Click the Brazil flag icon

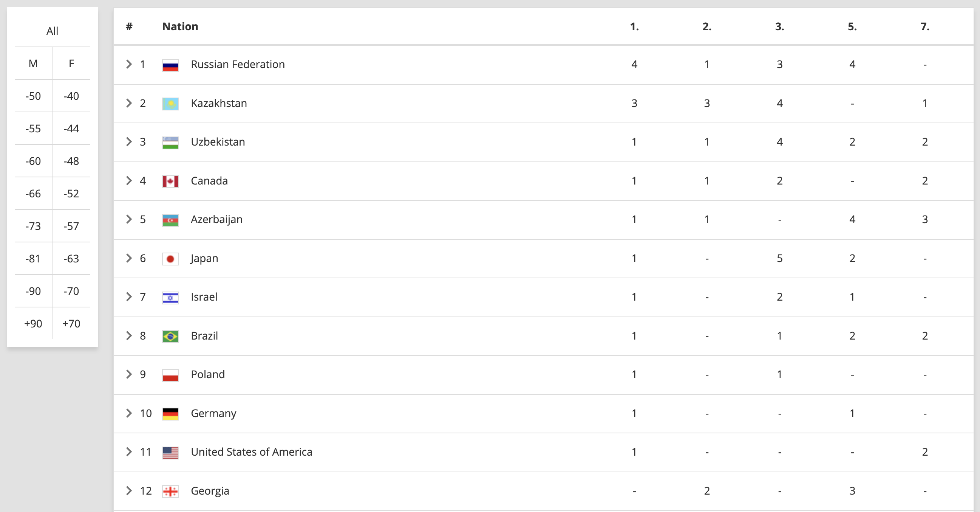(x=170, y=336)
